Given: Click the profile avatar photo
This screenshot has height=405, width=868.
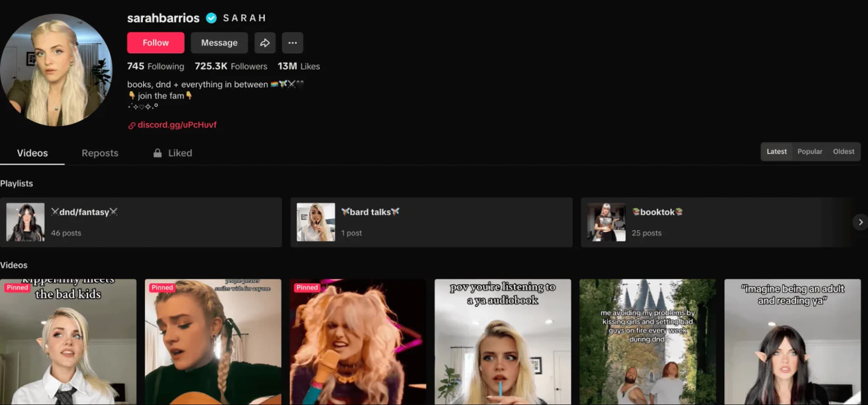Looking at the screenshot, I should pyautogui.click(x=56, y=70).
